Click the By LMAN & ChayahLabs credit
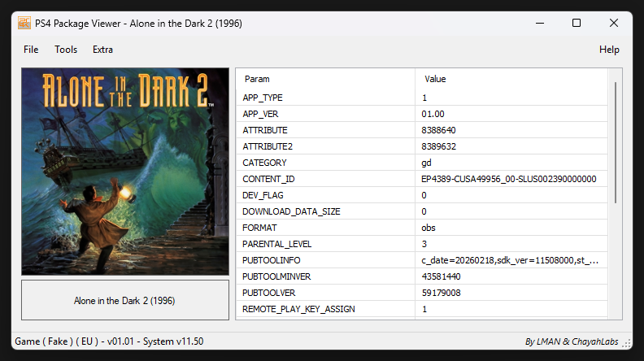This screenshot has height=361, width=644. pos(572,341)
